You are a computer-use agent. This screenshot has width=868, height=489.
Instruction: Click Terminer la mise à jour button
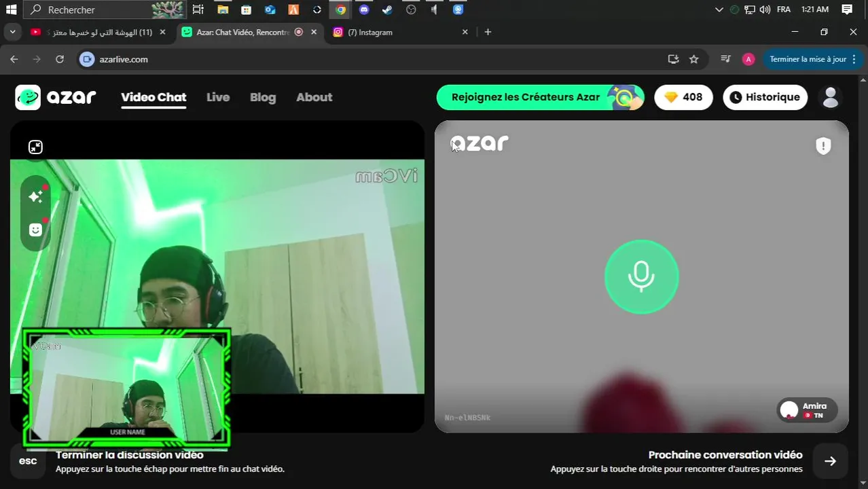(812, 59)
